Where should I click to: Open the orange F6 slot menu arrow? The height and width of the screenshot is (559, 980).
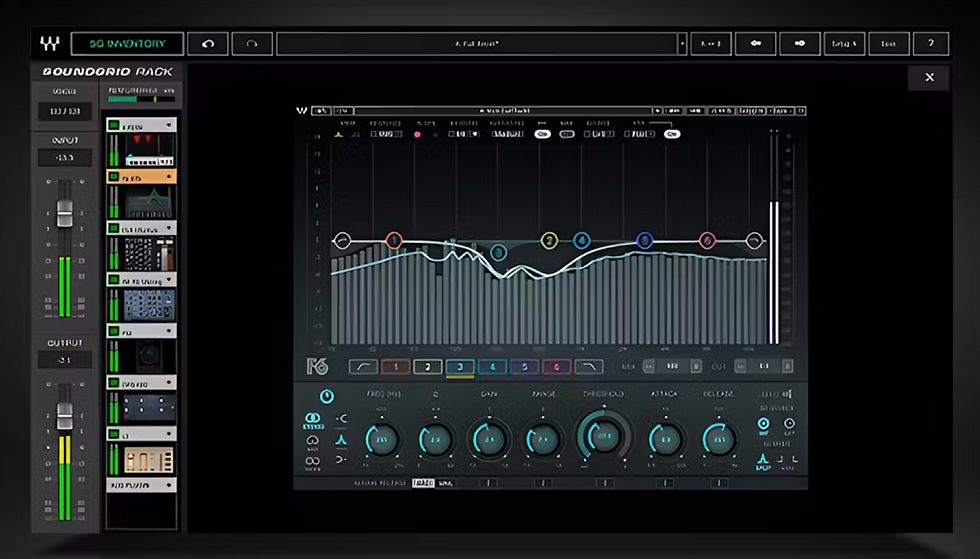click(x=169, y=177)
